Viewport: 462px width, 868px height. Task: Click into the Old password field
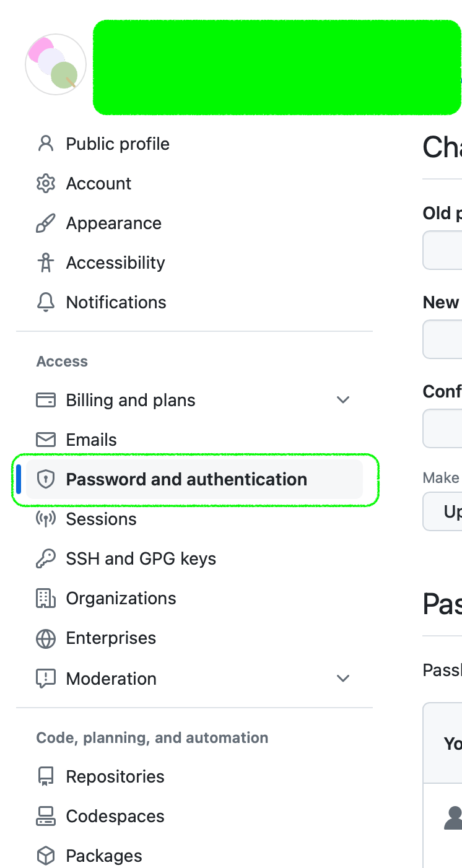443,250
